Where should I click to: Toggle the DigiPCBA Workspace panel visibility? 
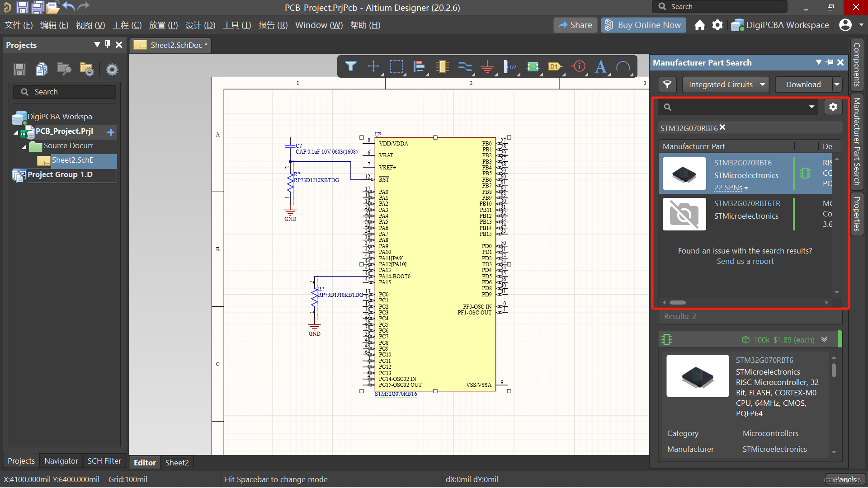(x=780, y=25)
